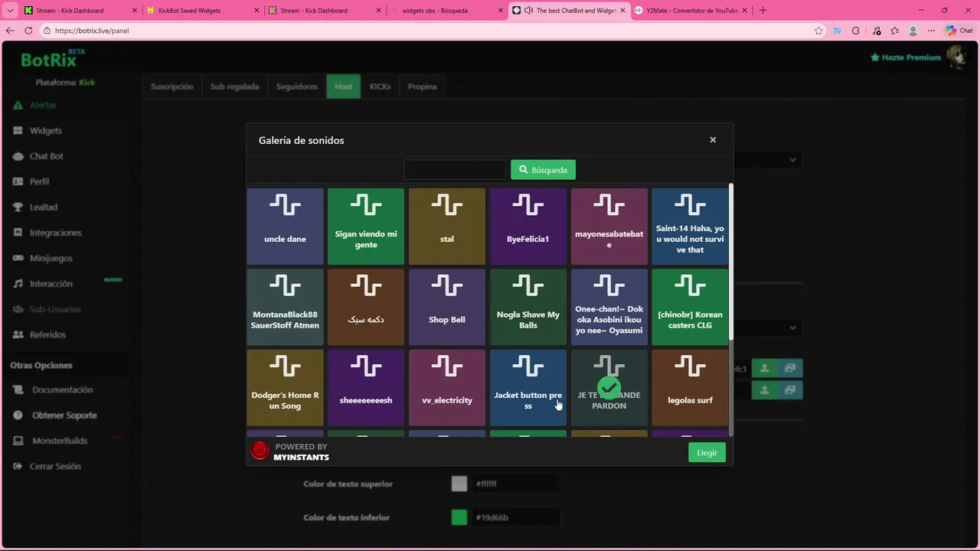Open Chat Bot in the sidebar
This screenshot has width=980, height=551.
pos(46,156)
